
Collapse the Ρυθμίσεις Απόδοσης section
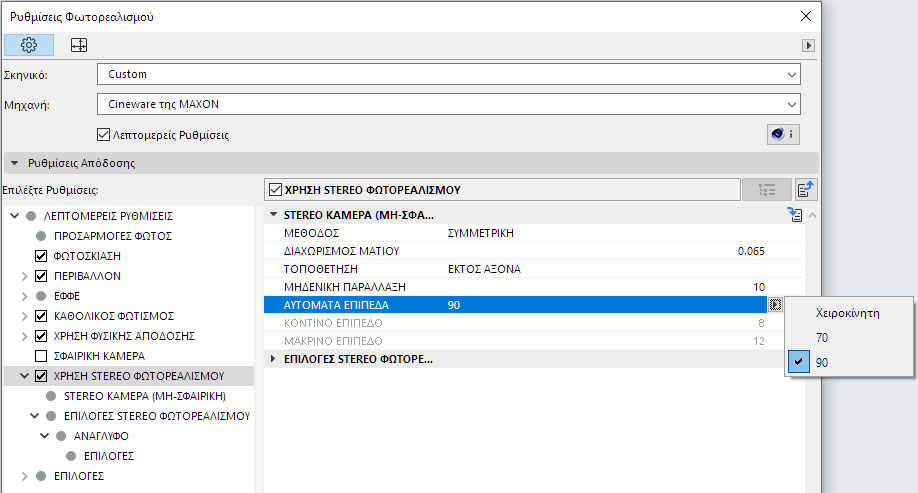tap(15, 163)
